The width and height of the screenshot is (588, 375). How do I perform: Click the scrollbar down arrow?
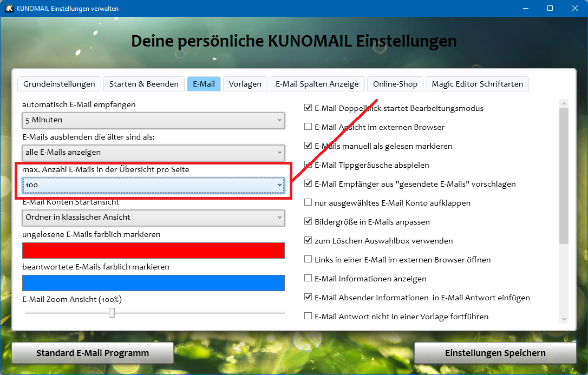[x=564, y=320]
